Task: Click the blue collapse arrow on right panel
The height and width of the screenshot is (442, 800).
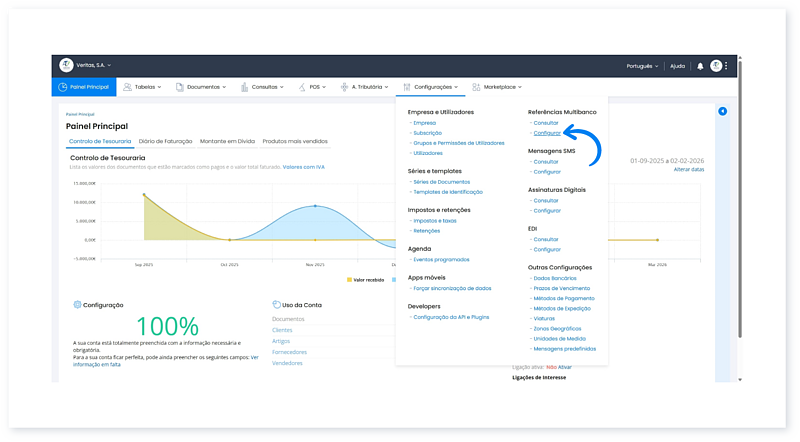Action: point(723,111)
